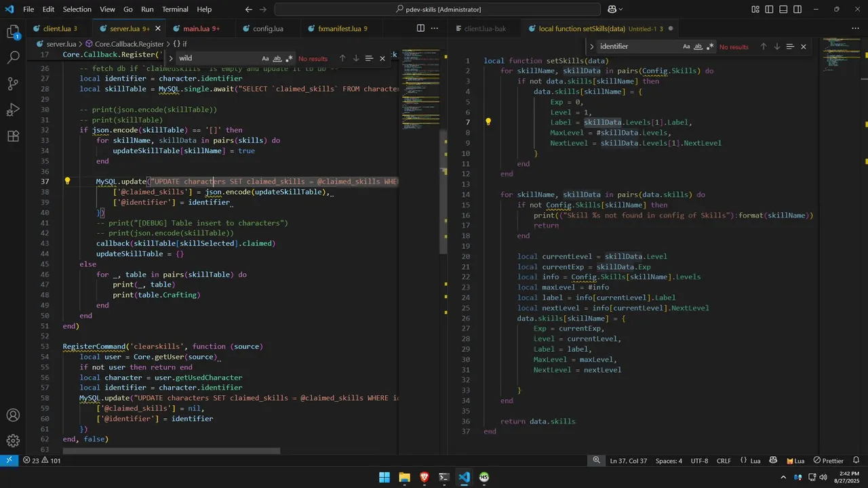Open the 'if' breadcrumb dropdown

[x=179, y=43]
